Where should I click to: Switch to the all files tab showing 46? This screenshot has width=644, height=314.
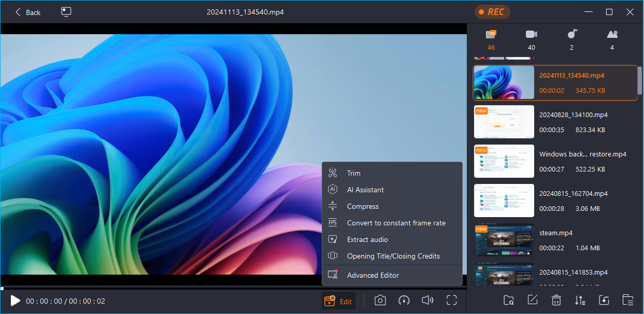491,40
